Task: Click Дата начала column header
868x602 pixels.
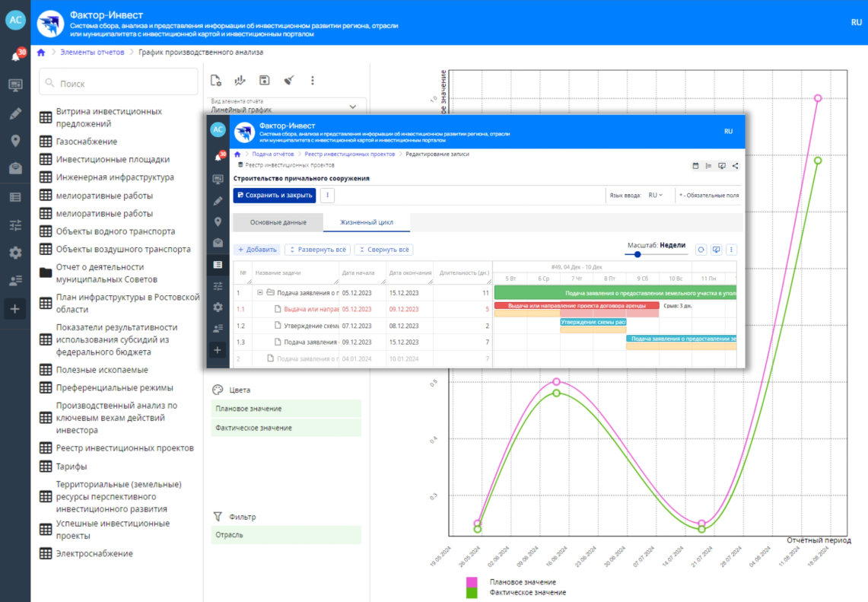Action: tap(358, 273)
